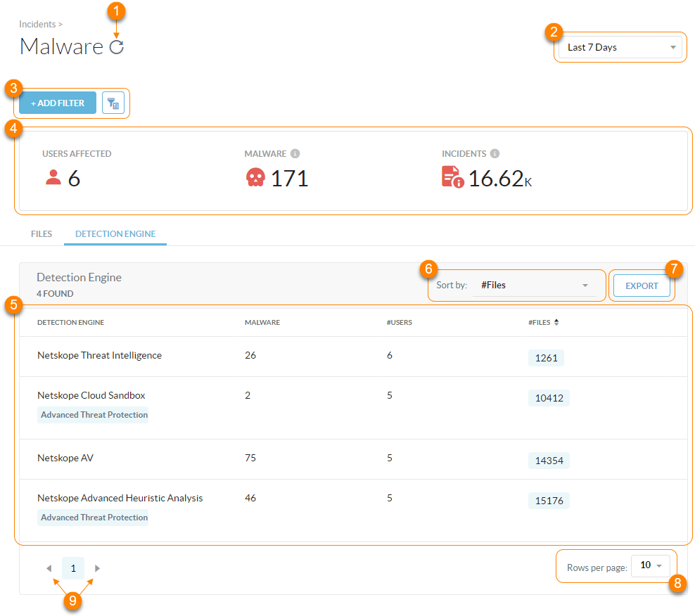
Task: Open the Last 7 Days time range dropdown
Action: coord(621,47)
